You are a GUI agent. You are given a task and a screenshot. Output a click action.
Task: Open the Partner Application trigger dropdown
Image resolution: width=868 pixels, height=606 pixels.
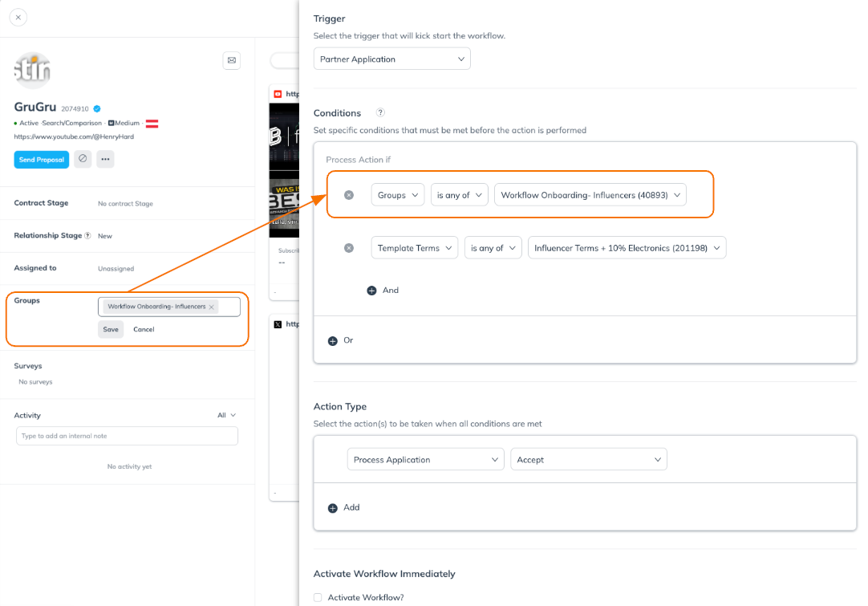(x=392, y=59)
